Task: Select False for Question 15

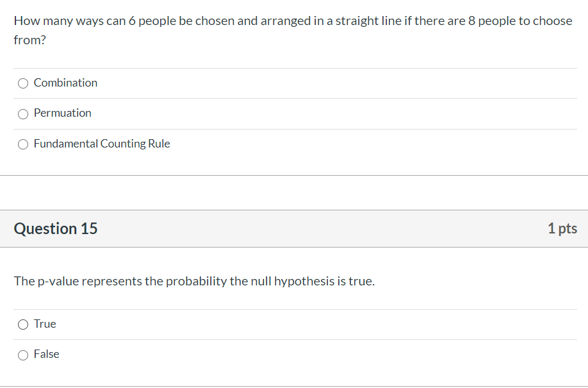Action: pyautogui.click(x=23, y=355)
